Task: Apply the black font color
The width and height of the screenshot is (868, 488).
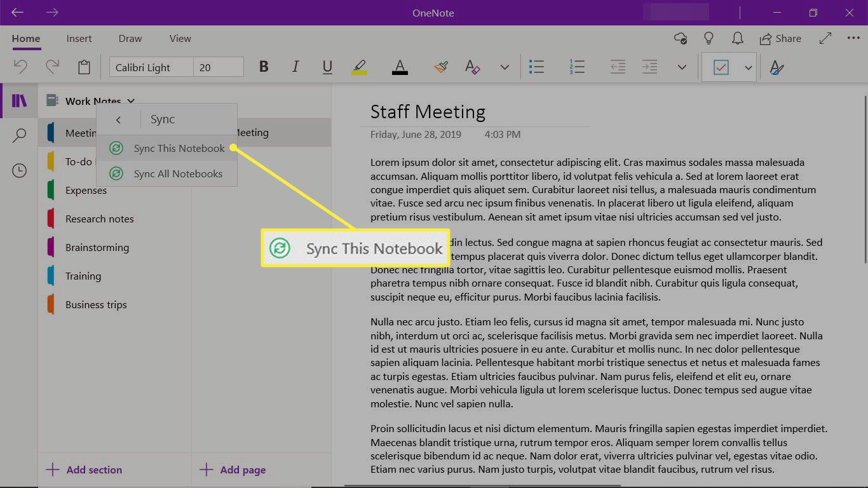Action: point(400,67)
